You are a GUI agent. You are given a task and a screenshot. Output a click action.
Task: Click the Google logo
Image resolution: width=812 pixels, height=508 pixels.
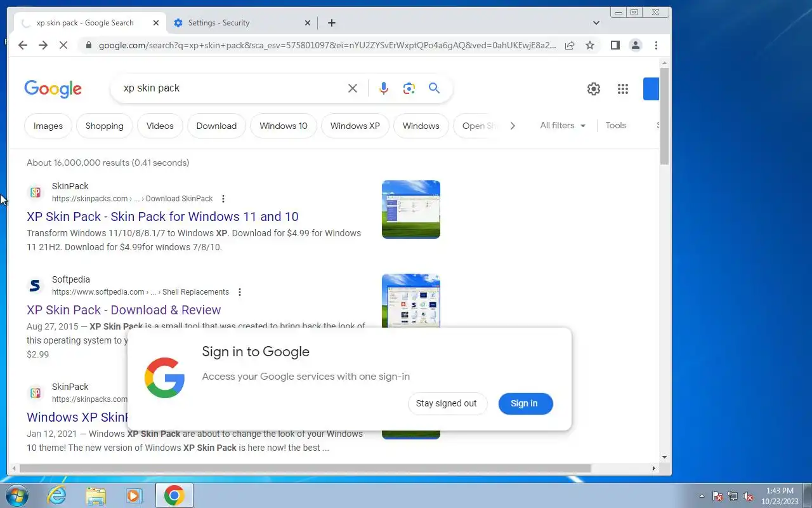tap(53, 89)
